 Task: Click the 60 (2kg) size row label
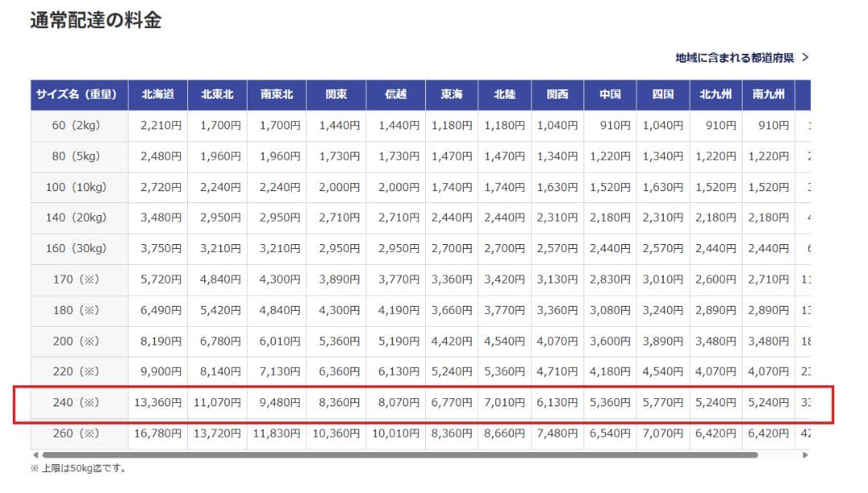(x=79, y=126)
